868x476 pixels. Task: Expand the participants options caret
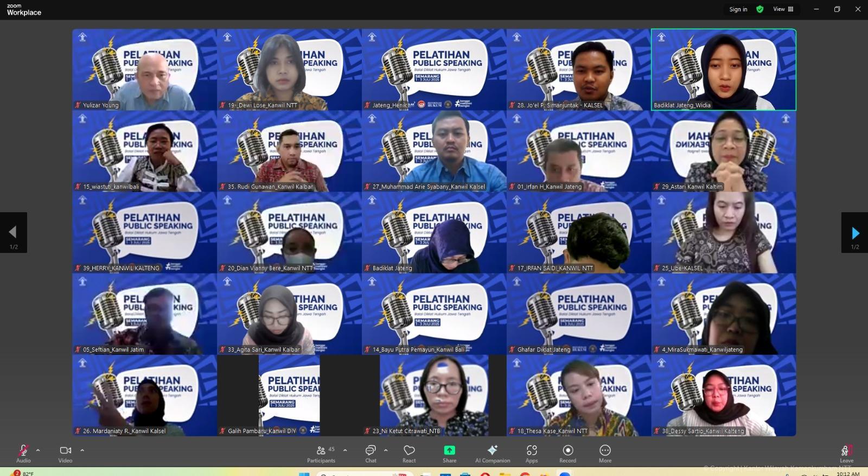[x=345, y=450]
